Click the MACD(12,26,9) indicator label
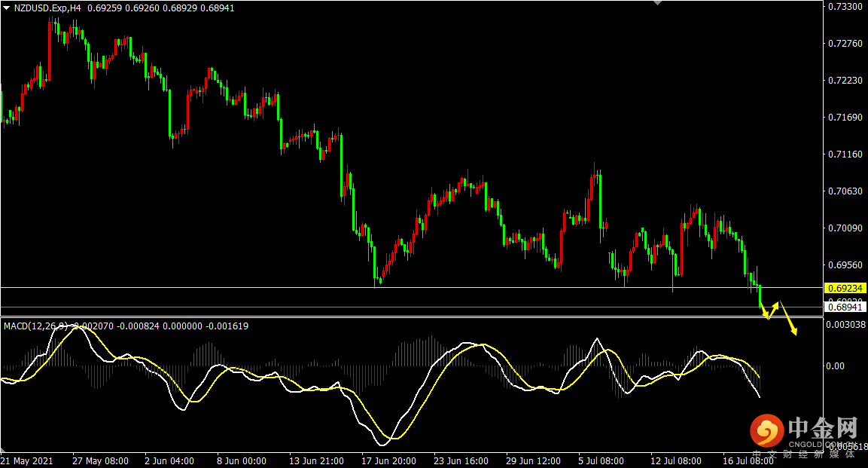This screenshot has width=868, height=468. click(x=36, y=326)
